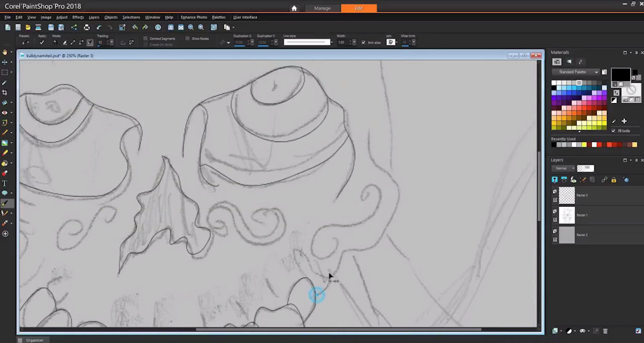
Task: Select the Pan hand tool
Action: tap(4, 52)
